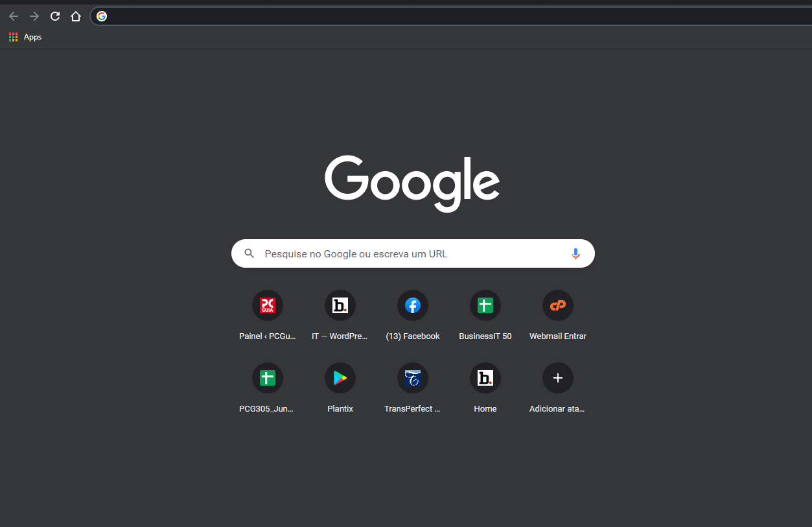Open the IT — WordPress shortcut icon
Screen dimensions: 812x527
point(340,305)
